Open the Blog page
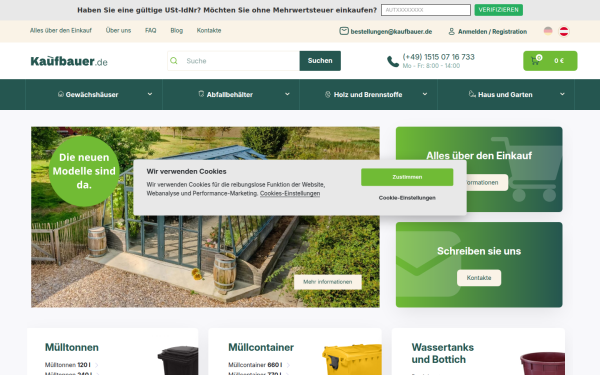This screenshot has width=600, height=375. point(176,31)
